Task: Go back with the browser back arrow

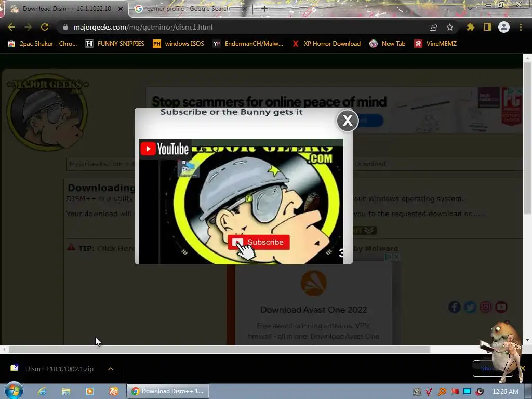Action: coord(11,27)
